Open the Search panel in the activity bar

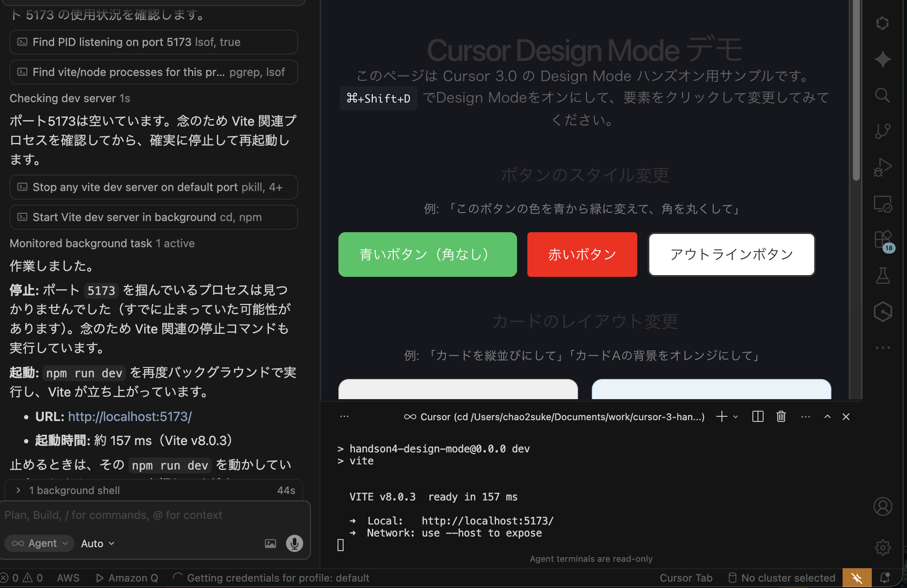click(883, 95)
